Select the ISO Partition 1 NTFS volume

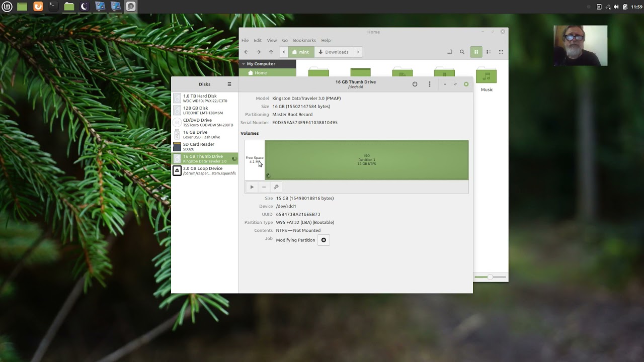point(367,160)
